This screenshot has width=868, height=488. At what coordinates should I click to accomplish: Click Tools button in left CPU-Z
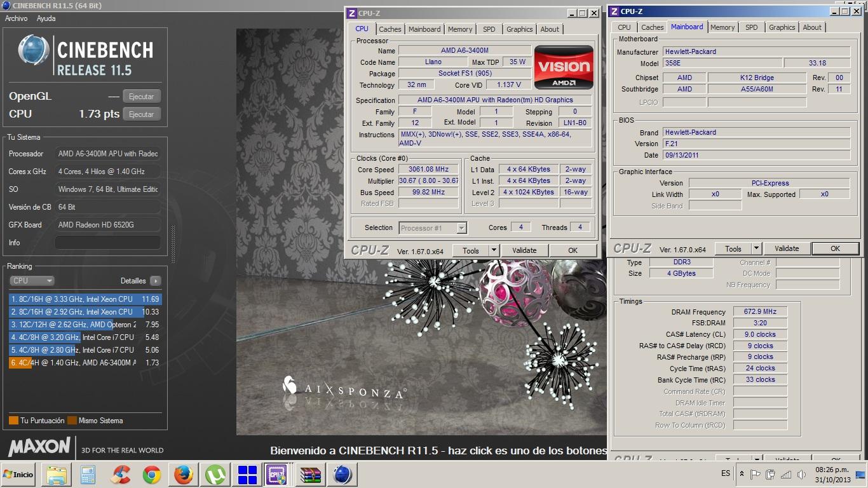coord(471,250)
